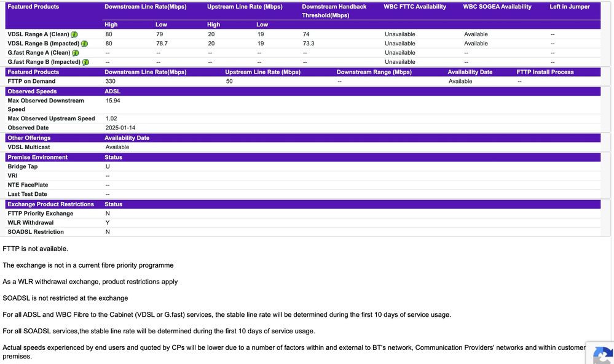This screenshot has height=364, width=614.
Task: Click the Availability Date header in FTTP table
Action: (470, 72)
